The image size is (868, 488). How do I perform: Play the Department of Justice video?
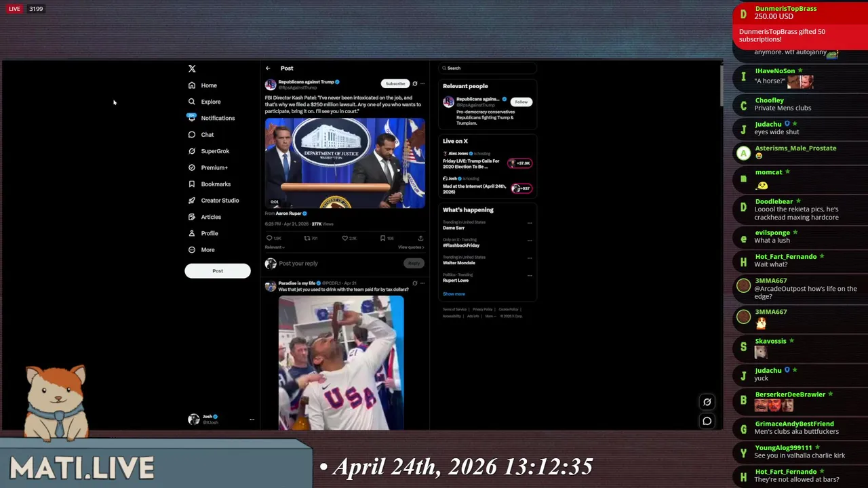click(x=345, y=163)
